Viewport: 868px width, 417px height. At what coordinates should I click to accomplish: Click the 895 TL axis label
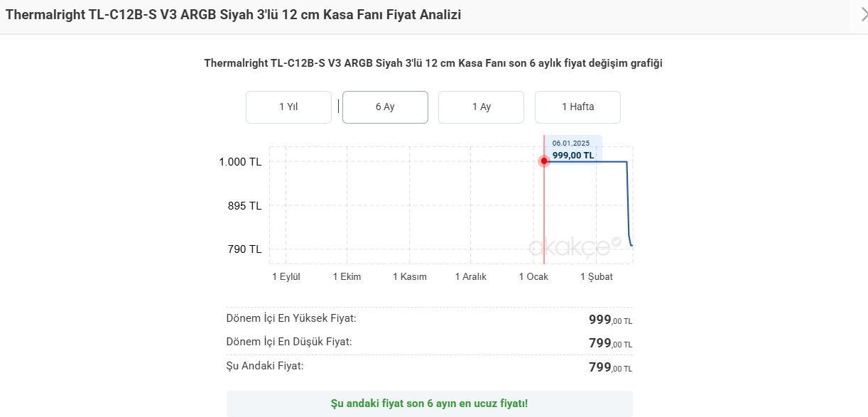tap(245, 206)
